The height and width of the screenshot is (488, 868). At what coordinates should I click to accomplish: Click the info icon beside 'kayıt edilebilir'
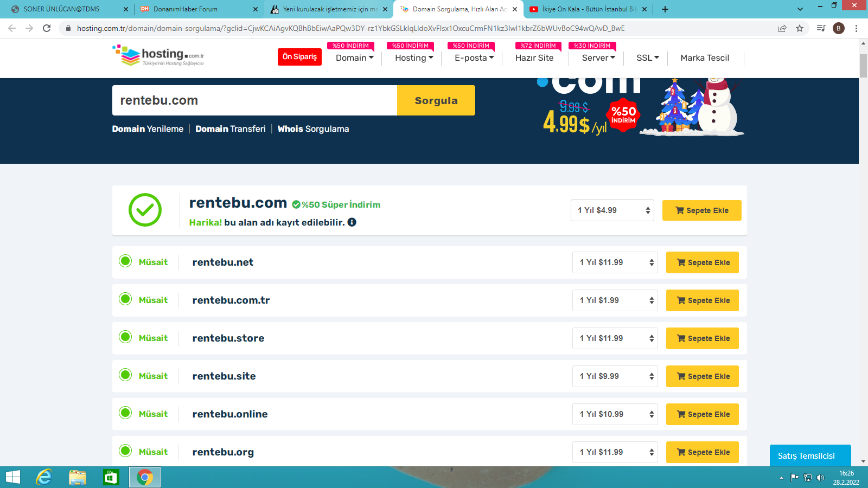352,222
